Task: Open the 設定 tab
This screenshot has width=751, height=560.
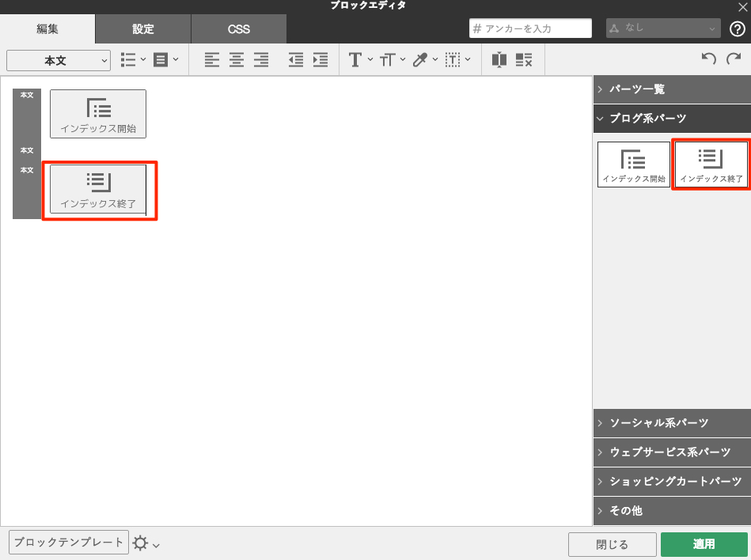Action: 142,28
